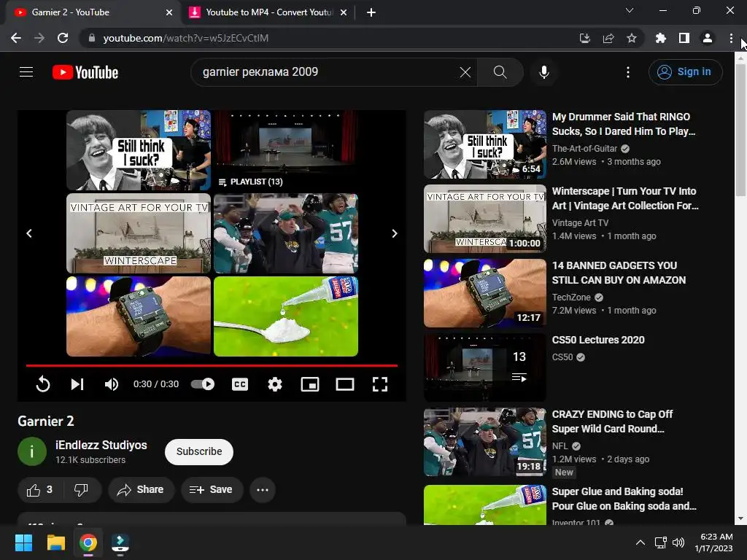
Task: Open TechZone channel name
Action: point(571,297)
